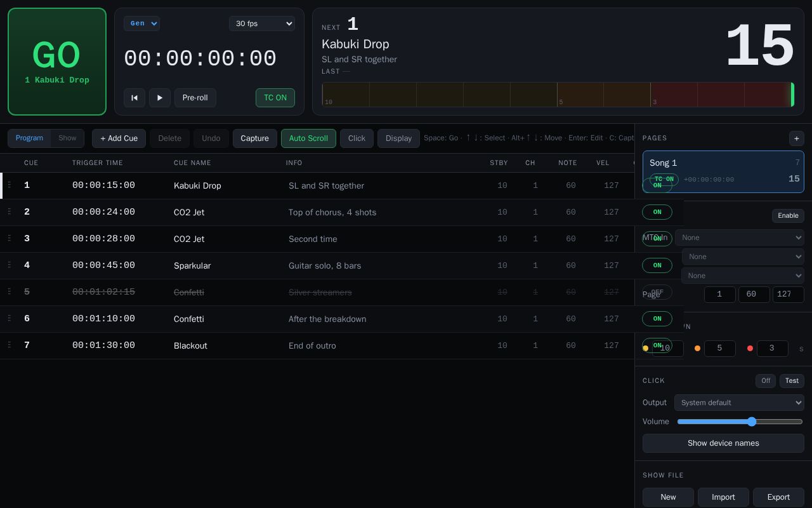Switch to Program mode tab
Screen dimensions: 812x508
click(29, 138)
